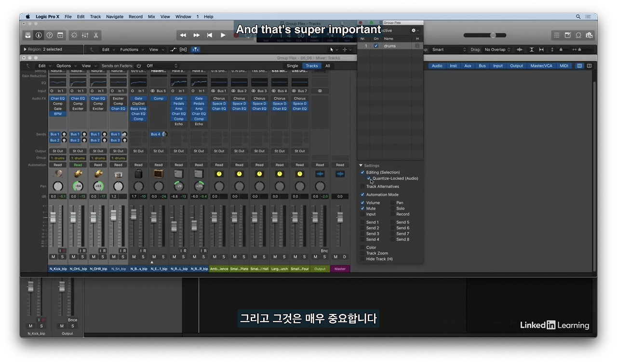617x364 pixels.
Task: Open the Toolbar toggle icon
Action: [x=60, y=35]
